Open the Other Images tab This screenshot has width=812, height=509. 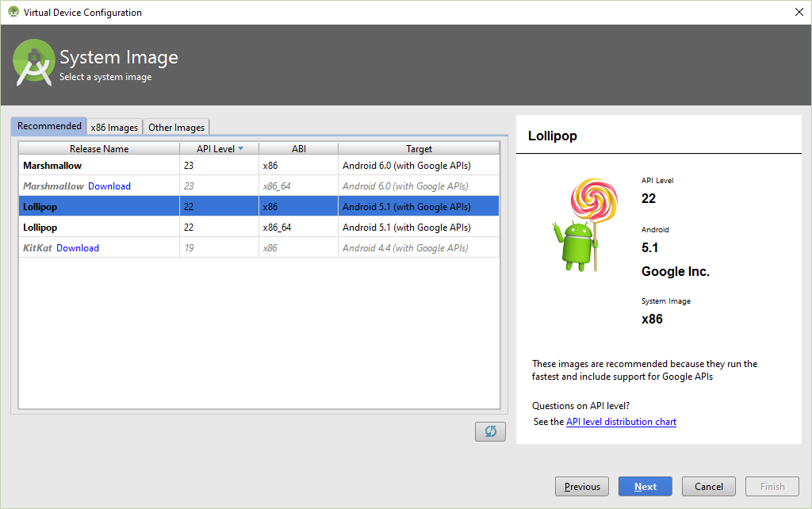pyautogui.click(x=177, y=128)
